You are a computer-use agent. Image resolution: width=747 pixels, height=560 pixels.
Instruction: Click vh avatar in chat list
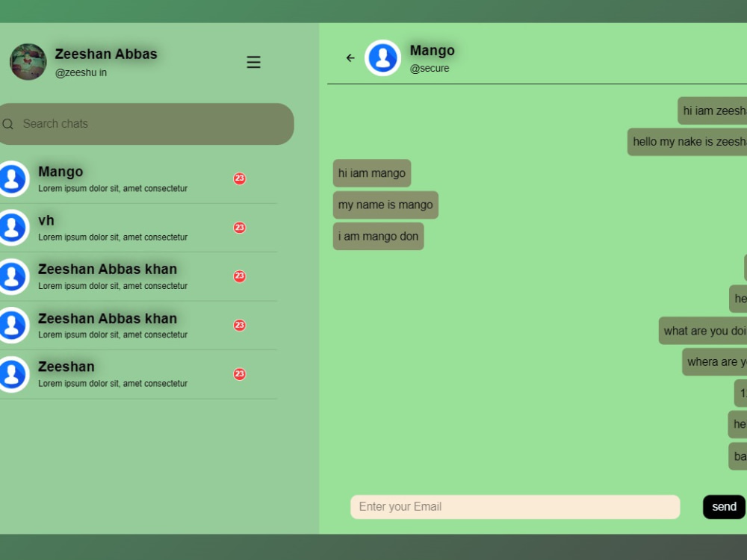[x=12, y=228]
